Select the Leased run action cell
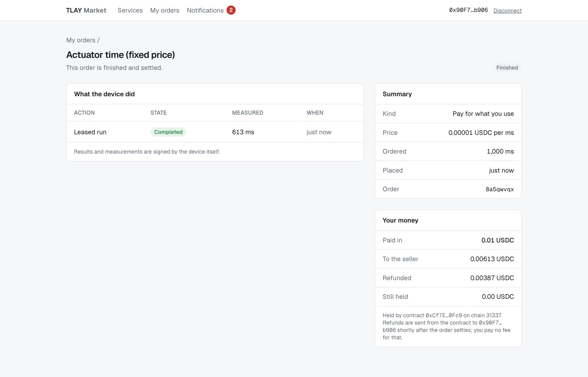 point(90,132)
